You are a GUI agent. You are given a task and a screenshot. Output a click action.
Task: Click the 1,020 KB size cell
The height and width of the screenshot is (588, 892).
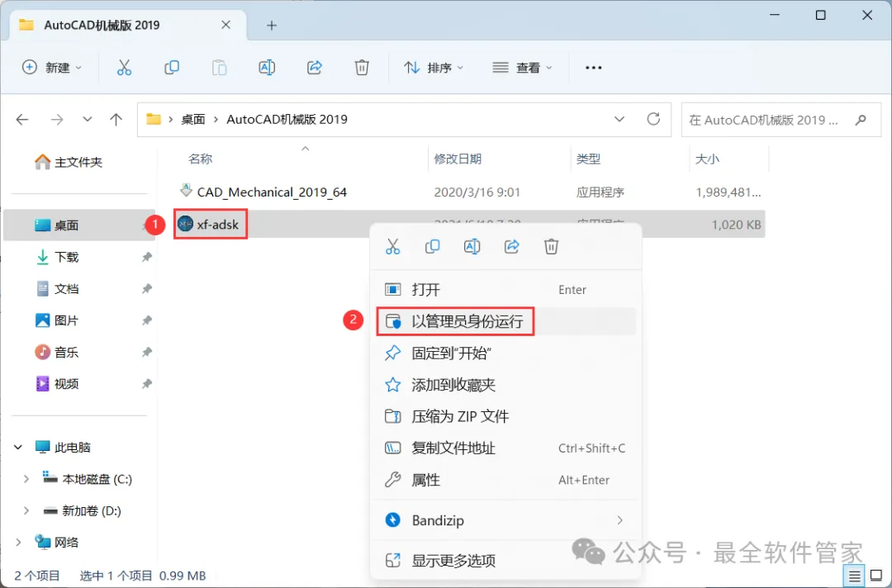[736, 225]
